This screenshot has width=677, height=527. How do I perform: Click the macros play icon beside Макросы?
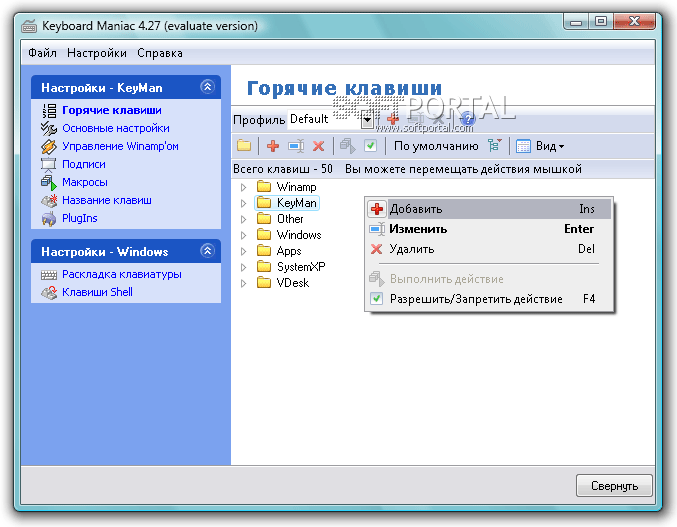tap(49, 183)
